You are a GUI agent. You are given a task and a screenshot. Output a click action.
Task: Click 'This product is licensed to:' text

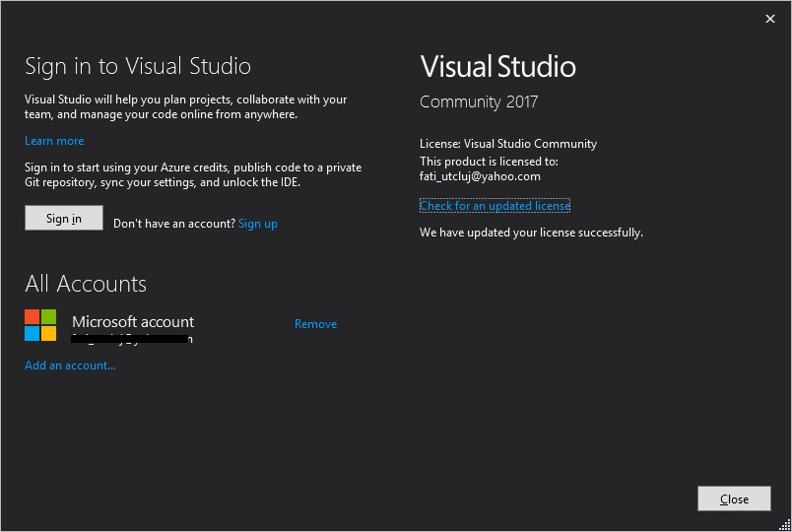tap(489, 162)
